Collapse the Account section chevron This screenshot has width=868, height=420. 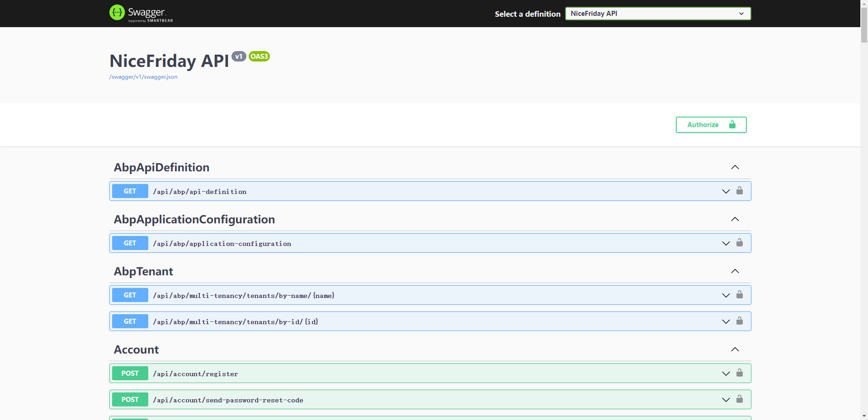coord(735,349)
